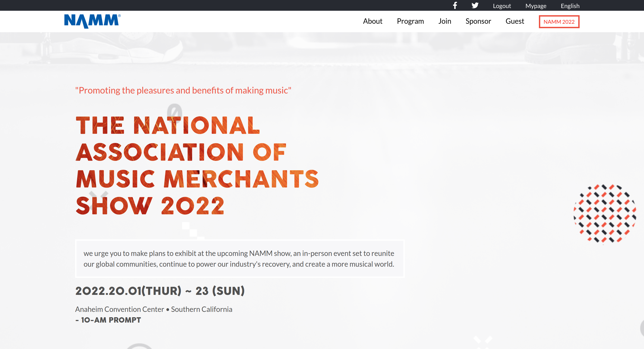
Task: Open the About menu
Action: coord(373,21)
